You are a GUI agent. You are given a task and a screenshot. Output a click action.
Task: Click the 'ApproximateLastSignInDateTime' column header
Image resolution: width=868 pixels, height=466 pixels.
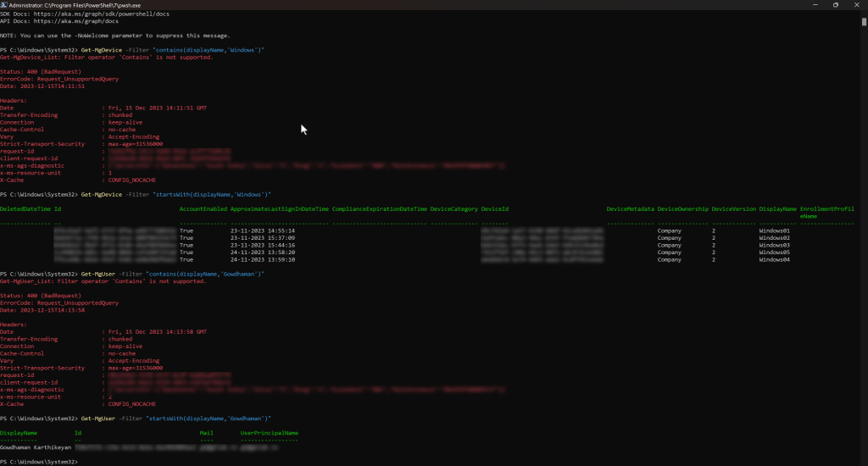[x=280, y=208]
